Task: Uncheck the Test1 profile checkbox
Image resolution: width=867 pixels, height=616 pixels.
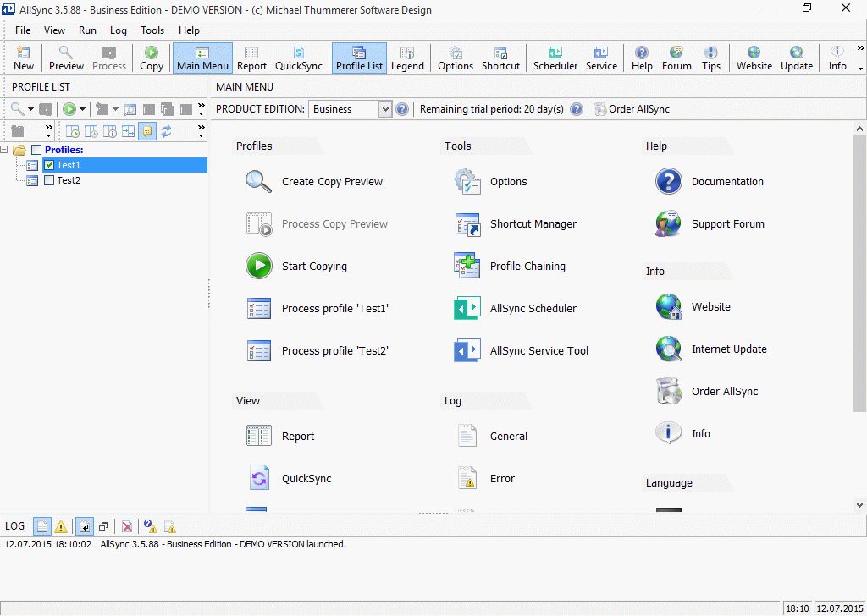Action: tap(48, 165)
